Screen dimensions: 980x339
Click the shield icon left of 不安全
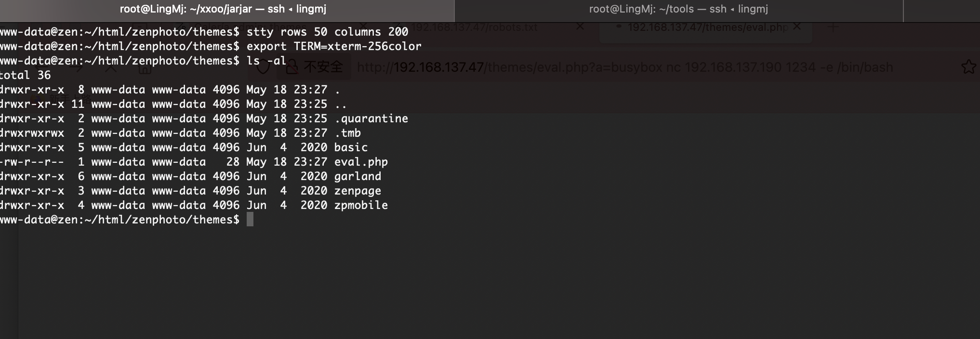(263, 67)
